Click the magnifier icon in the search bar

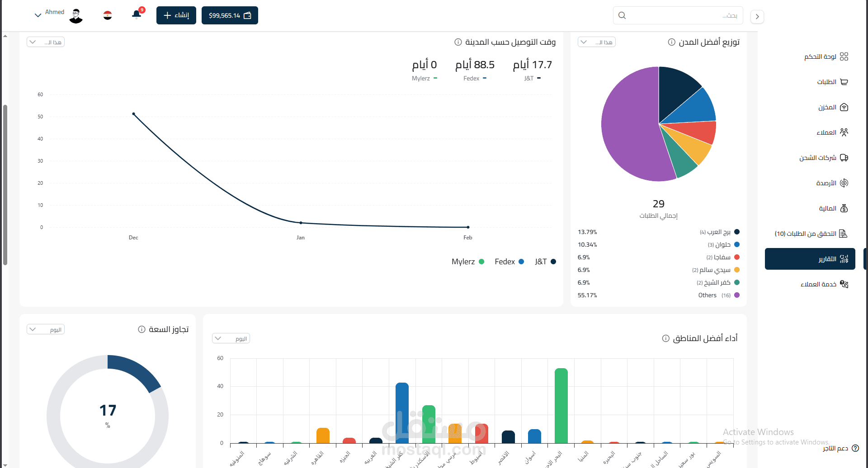point(622,15)
